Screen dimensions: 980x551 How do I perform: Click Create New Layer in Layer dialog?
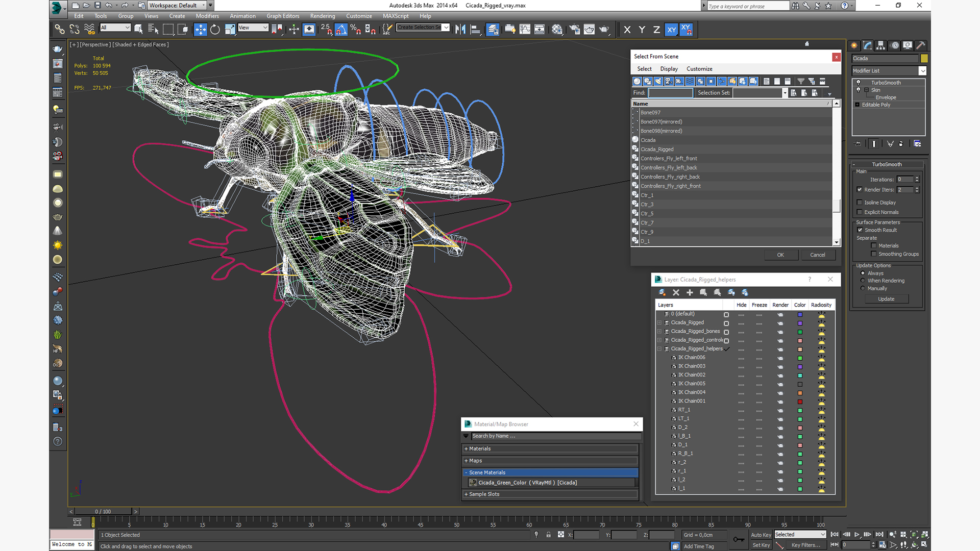point(662,292)
